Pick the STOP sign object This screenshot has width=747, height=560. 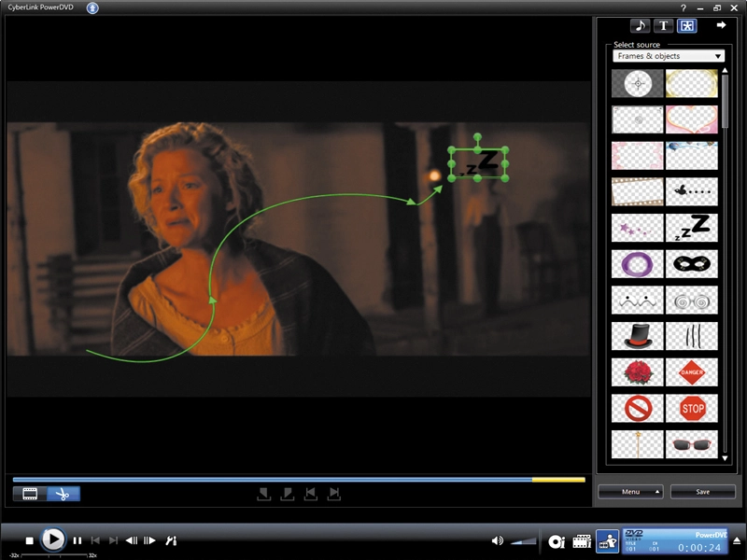coord(692,408)
